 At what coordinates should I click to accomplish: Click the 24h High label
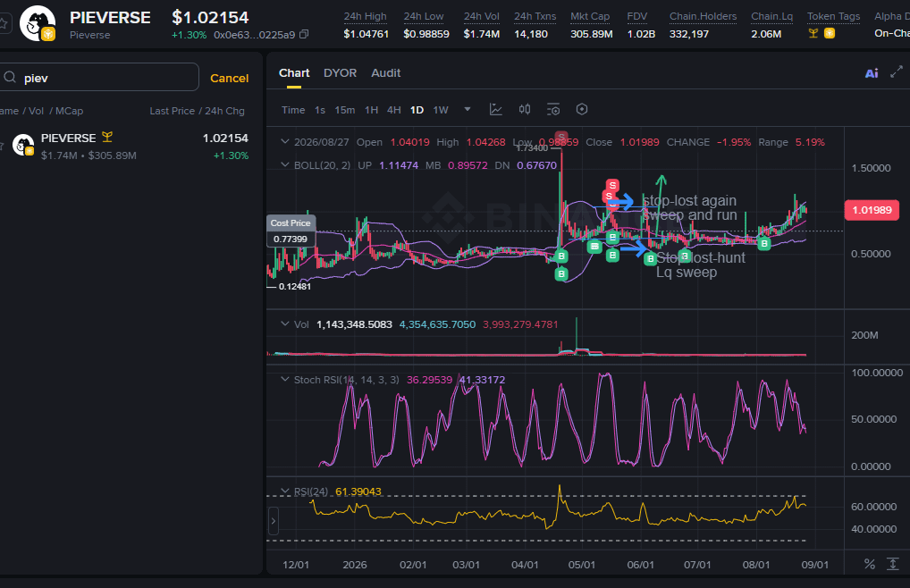[x=365, y=16]
